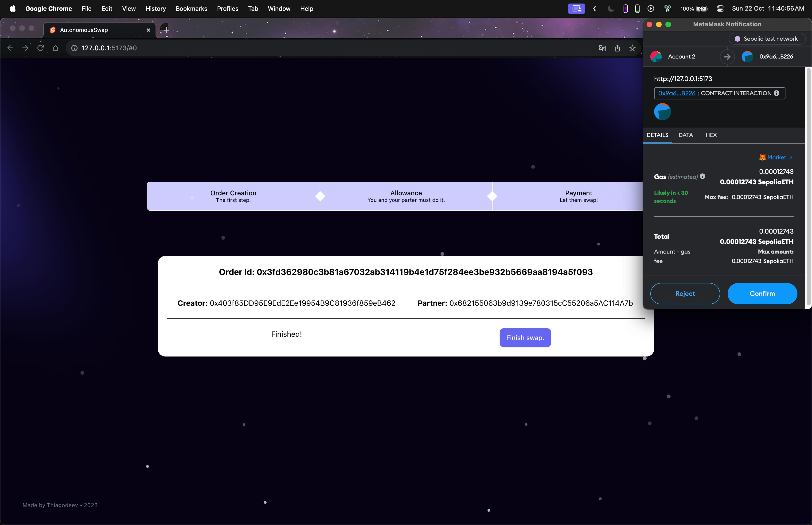Click the http://127.0.0.1:5173 origin text
Screen dimensions: 812x525
[x=683, y=79]
